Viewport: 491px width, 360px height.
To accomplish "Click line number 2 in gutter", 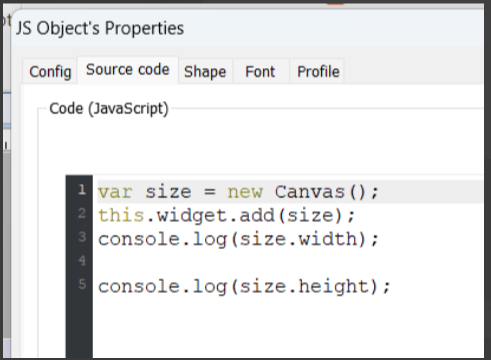I will pyautogui.click(x=82, y=214).
